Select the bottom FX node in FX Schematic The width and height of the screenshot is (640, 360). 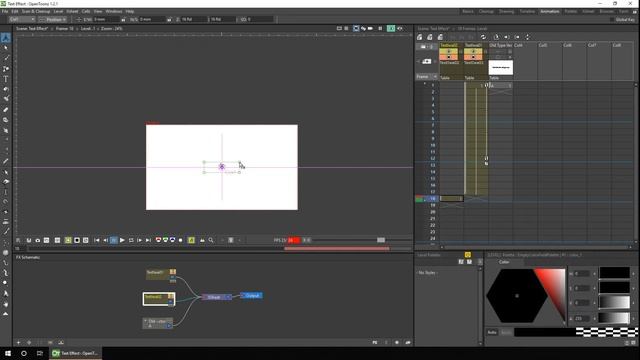158,323
